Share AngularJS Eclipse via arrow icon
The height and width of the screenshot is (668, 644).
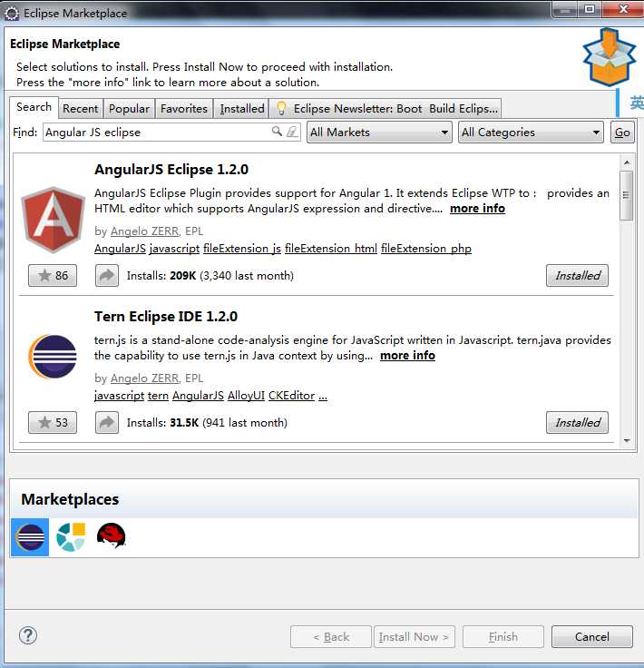point(107,276)
